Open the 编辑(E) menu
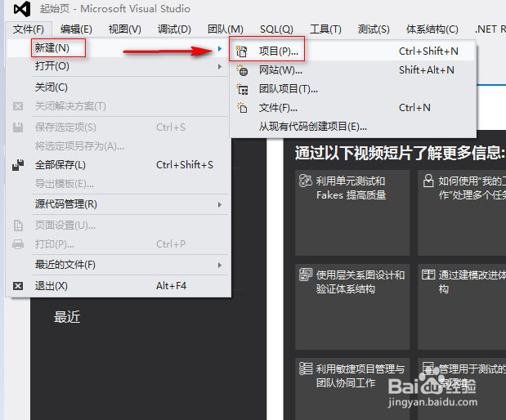 (76, 29)
